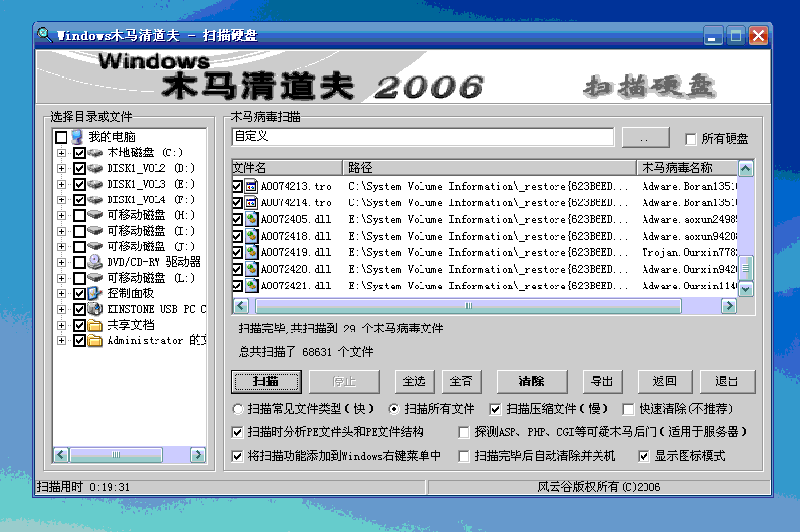800x532 pixels.
Task: Click the magnifier icon in the title bar
Action: click(x=45, y=34)
